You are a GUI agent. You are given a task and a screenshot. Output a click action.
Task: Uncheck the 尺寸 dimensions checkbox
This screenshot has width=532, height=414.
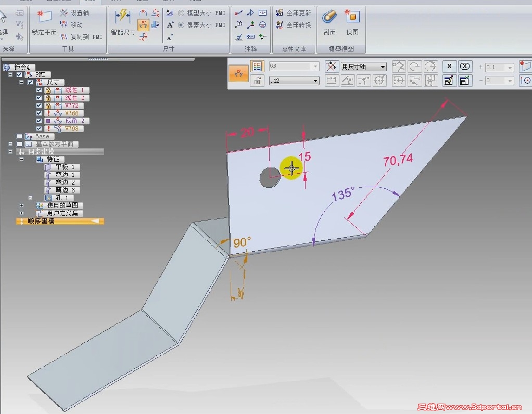(30, 82)
